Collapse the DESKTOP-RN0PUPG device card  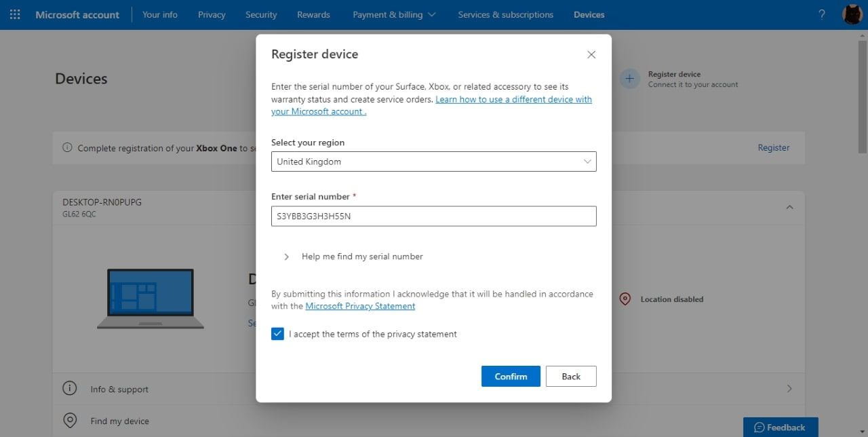click(x=789, y=207)
